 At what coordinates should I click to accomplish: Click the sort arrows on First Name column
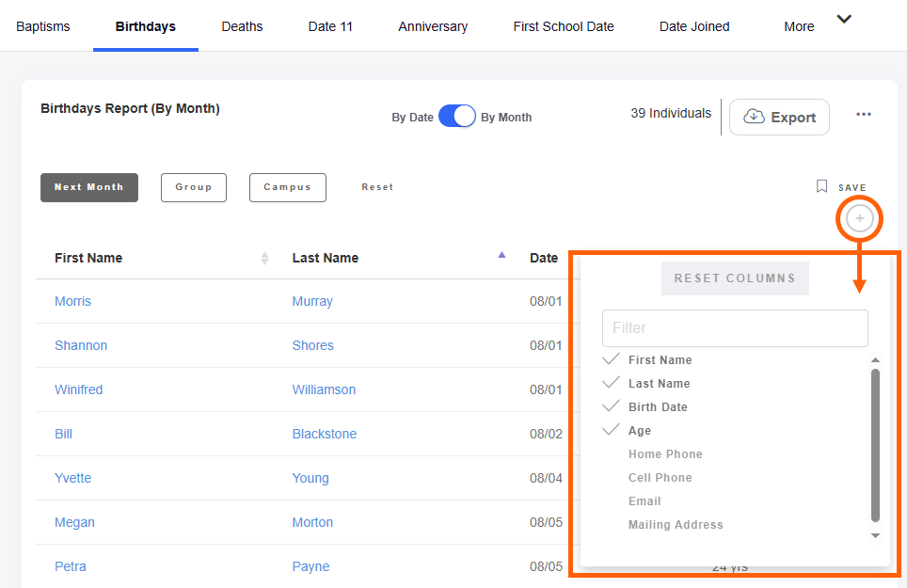point(263,258)
